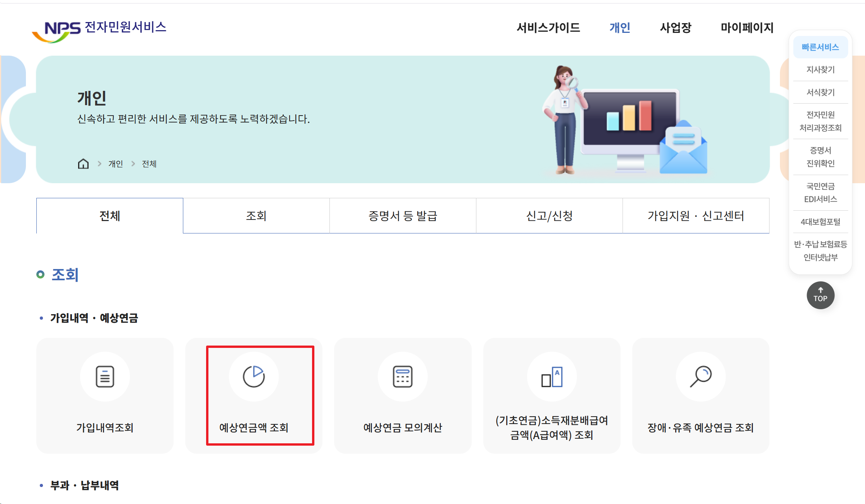Click the 예상연금액 조회 pie chart icon
Viewport: 865px width, 504px height.
coord(254,377)
